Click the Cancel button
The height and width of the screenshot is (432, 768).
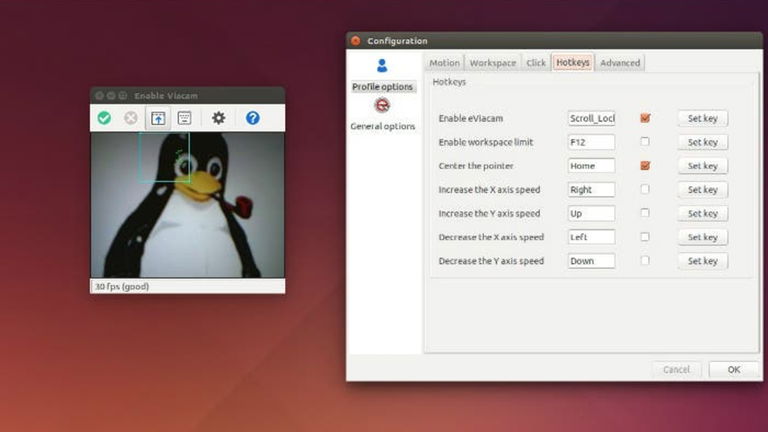pos(676,369)
